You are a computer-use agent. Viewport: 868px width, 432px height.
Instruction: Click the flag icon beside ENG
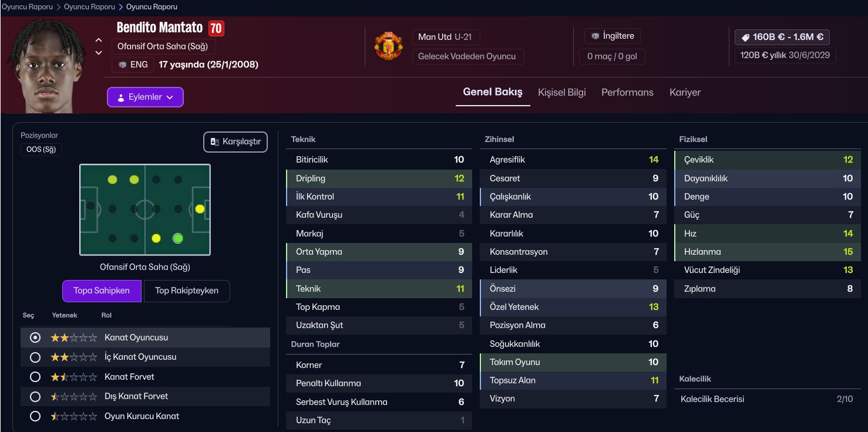coord(122,65)
